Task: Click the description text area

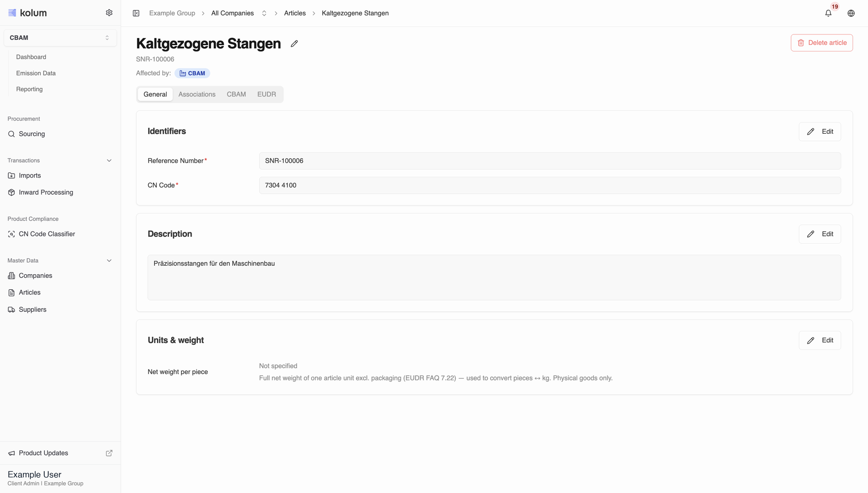Action: [x=494, y=277]
